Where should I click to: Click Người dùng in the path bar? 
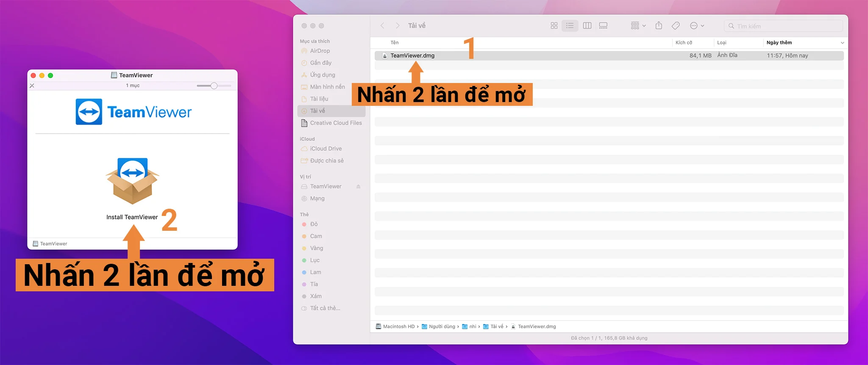coord(438,326)
